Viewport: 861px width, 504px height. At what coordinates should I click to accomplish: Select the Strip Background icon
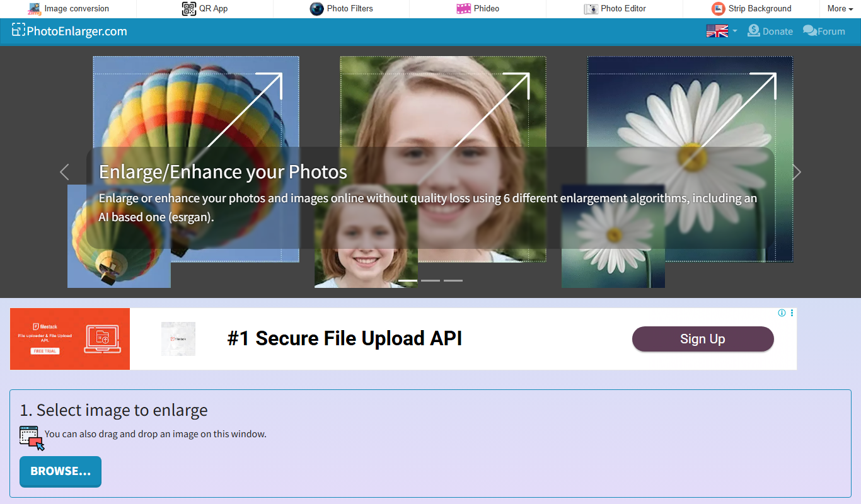(718, 9)
